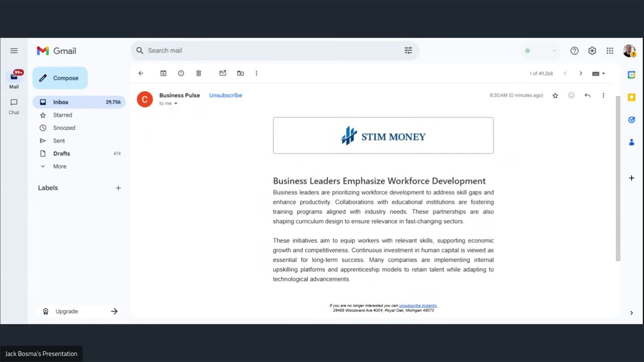Show search options filter icon
644x362 pixels.
coord(408,50)
